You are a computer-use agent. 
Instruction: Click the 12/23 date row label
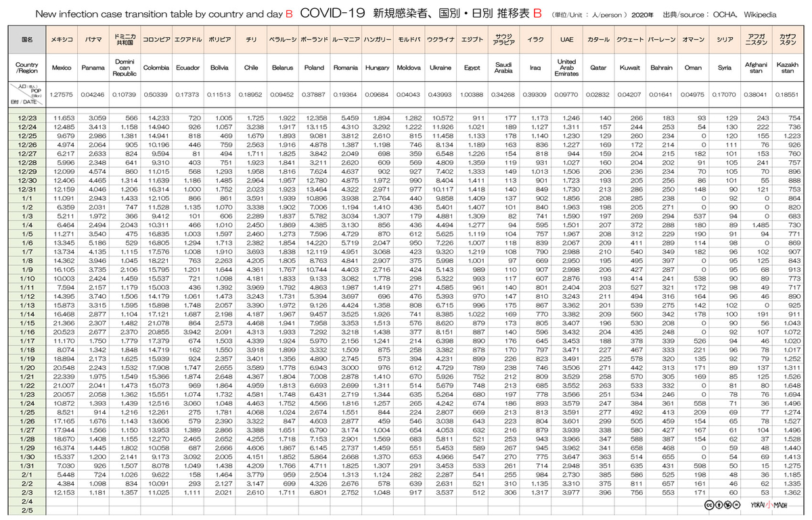click(x=27, y=118)
